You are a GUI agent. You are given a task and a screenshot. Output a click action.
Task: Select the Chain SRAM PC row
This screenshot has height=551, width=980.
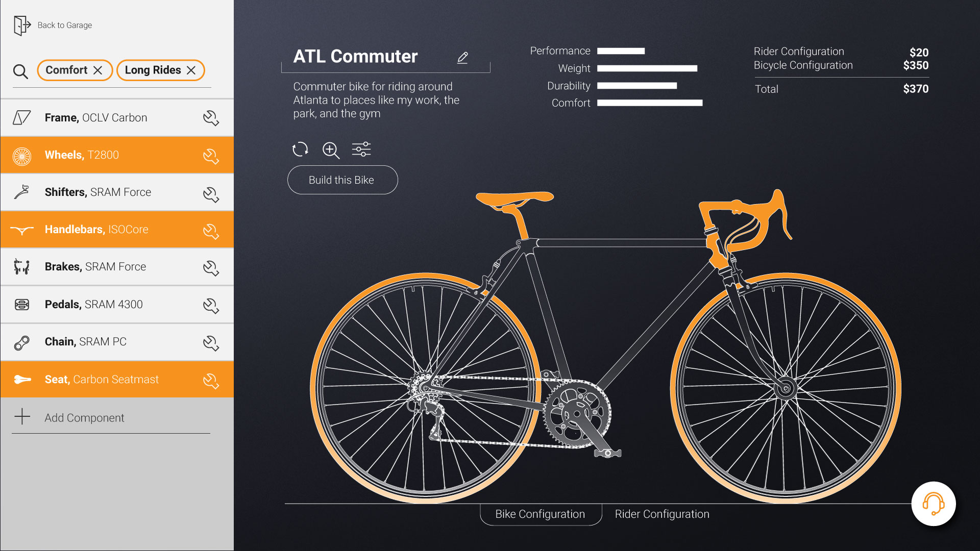pos(117,342)
